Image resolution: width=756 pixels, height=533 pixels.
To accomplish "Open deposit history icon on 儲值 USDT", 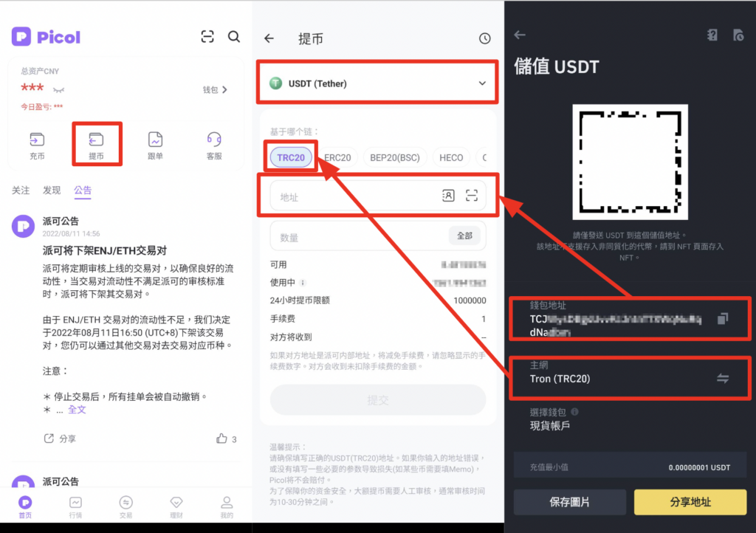I will point(738,35).
